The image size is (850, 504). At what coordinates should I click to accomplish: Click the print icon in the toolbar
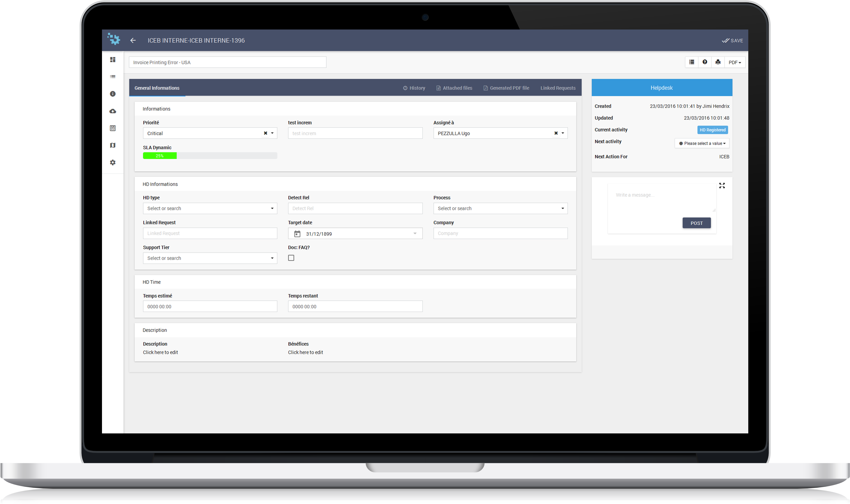(718, 62)
